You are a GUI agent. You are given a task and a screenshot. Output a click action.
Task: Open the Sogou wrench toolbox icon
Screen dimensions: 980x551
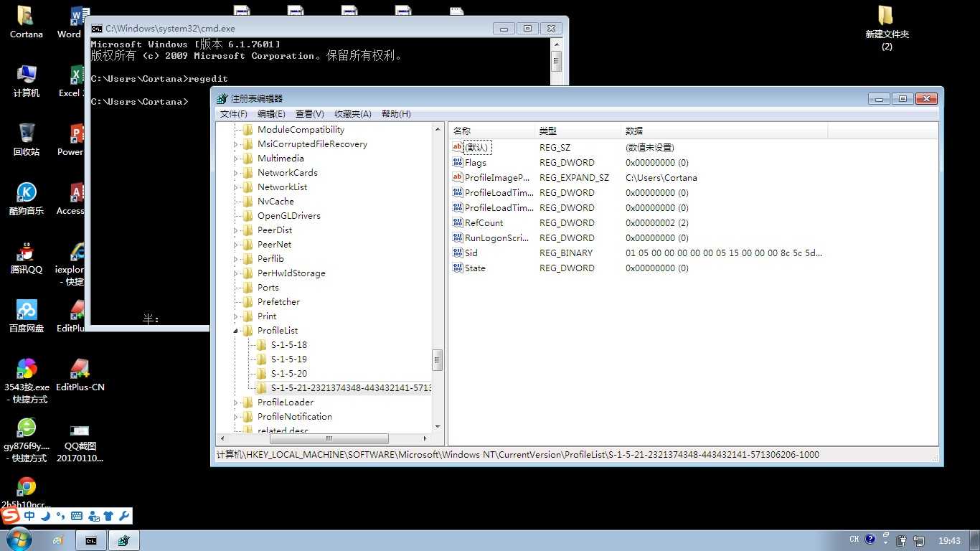pyautogui.click(x=123, y=516)
